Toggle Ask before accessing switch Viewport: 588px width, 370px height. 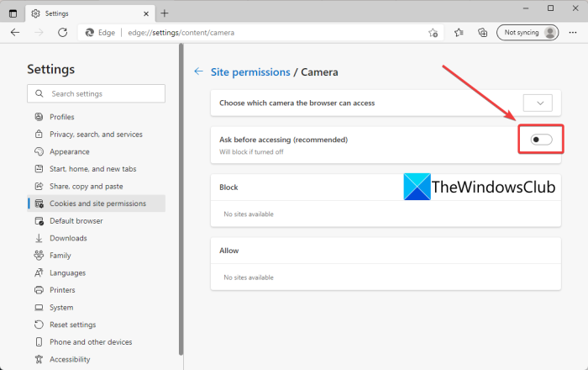tap(541, 140)
